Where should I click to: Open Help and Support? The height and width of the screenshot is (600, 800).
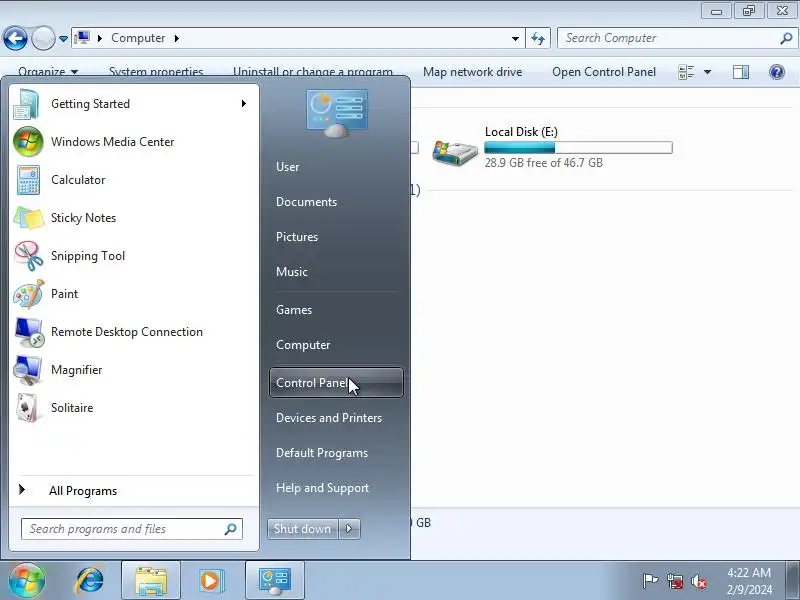(x=336, y=488)
